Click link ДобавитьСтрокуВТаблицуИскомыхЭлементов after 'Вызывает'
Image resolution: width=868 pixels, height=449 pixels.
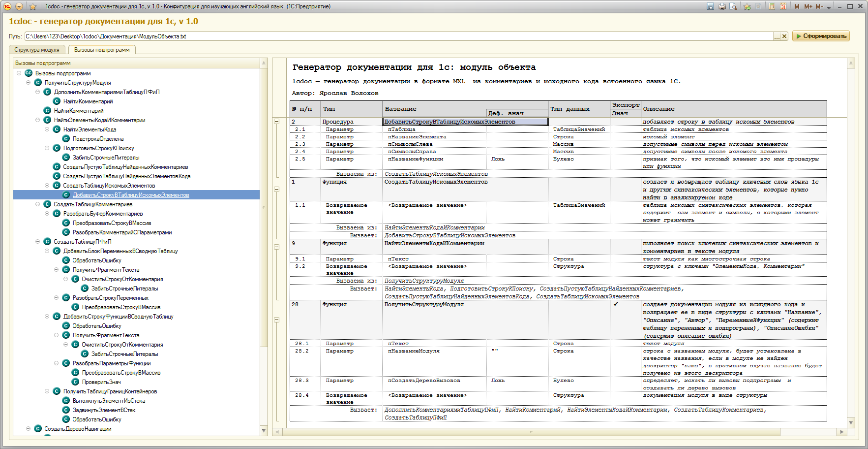(x=450, y=236)
